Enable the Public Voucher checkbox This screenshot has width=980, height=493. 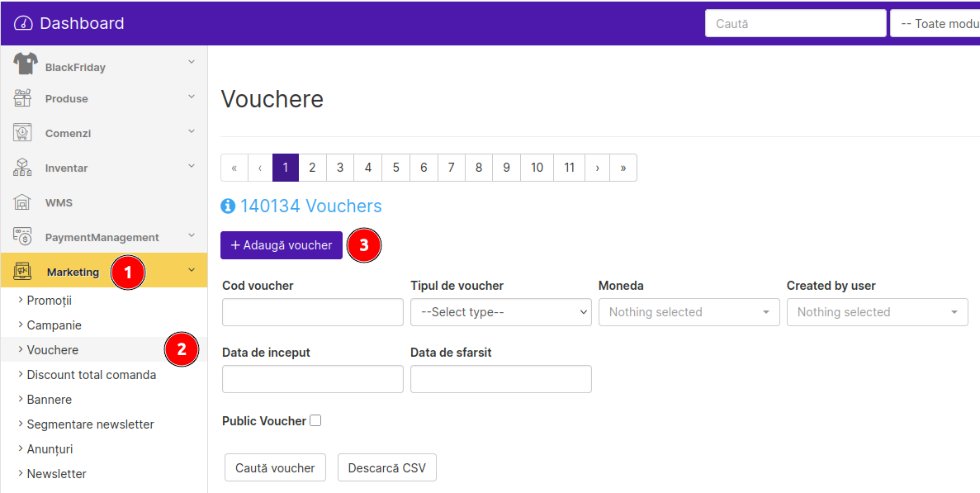[315, 420]
